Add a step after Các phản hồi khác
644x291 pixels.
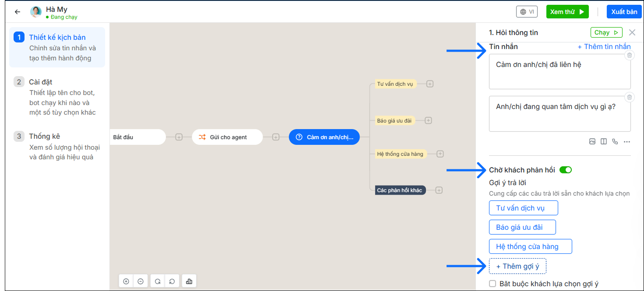[x=439, y=190]
